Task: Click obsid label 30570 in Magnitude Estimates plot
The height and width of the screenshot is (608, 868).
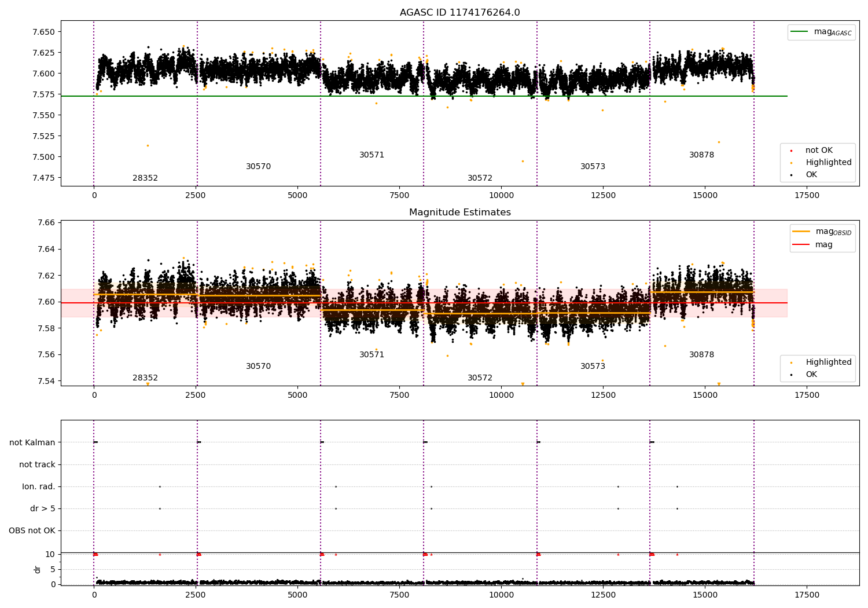Action: (x=258, y=367)
